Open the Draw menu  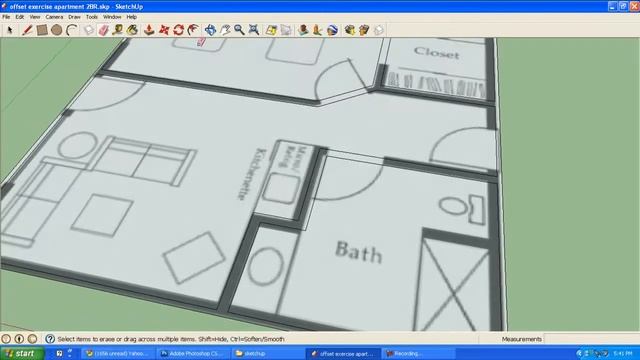pos(74,17)
